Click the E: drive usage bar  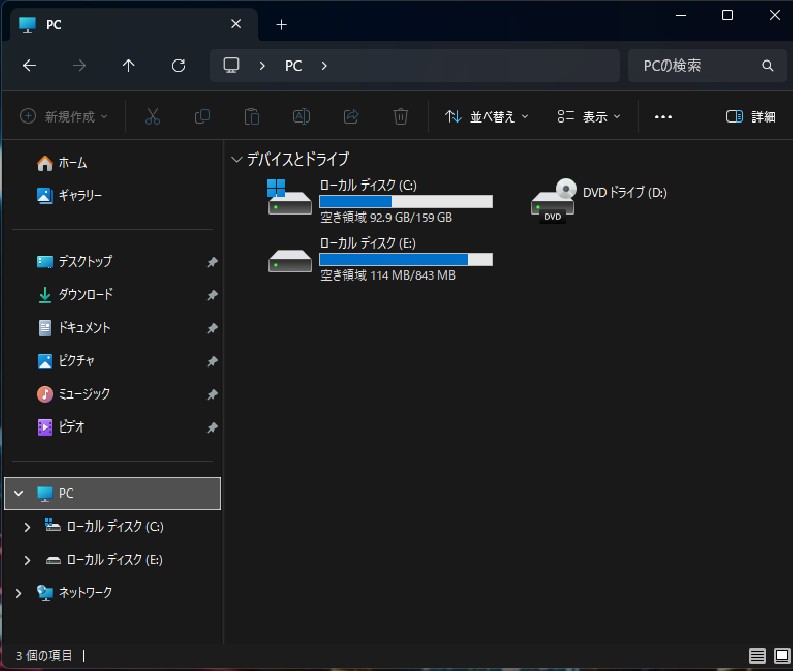click(x=406, y=259)
